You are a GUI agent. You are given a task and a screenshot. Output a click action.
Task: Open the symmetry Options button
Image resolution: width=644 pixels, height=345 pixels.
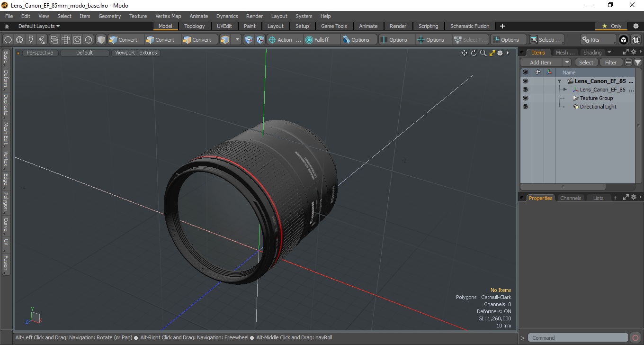[396, 40]
